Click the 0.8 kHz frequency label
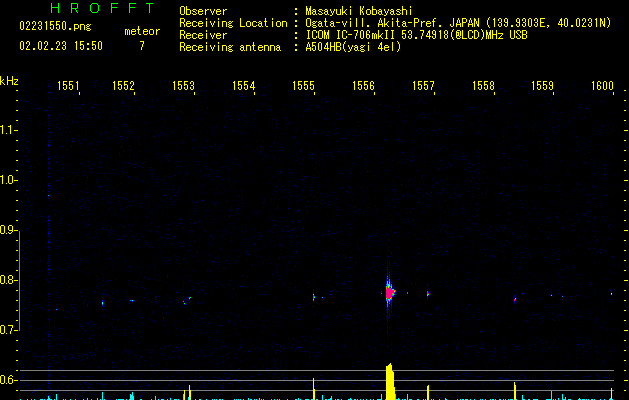Viewport: 629px width, 400px height. 8,280
